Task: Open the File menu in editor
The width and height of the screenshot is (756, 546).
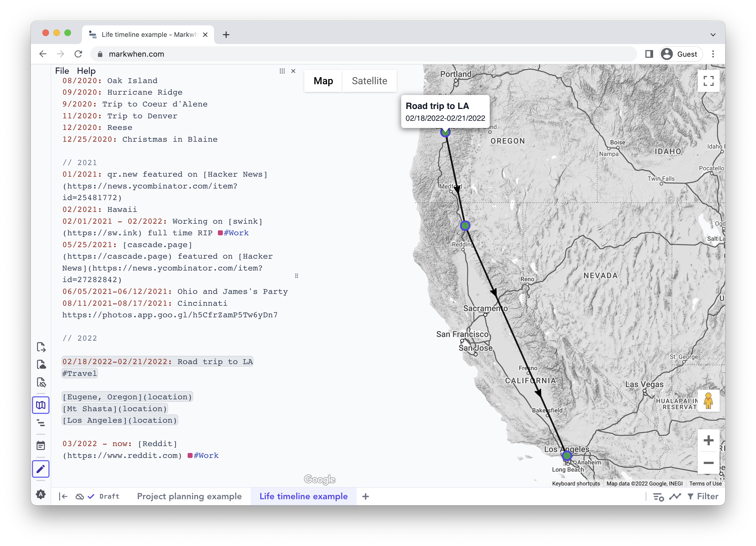Action: 62,71
